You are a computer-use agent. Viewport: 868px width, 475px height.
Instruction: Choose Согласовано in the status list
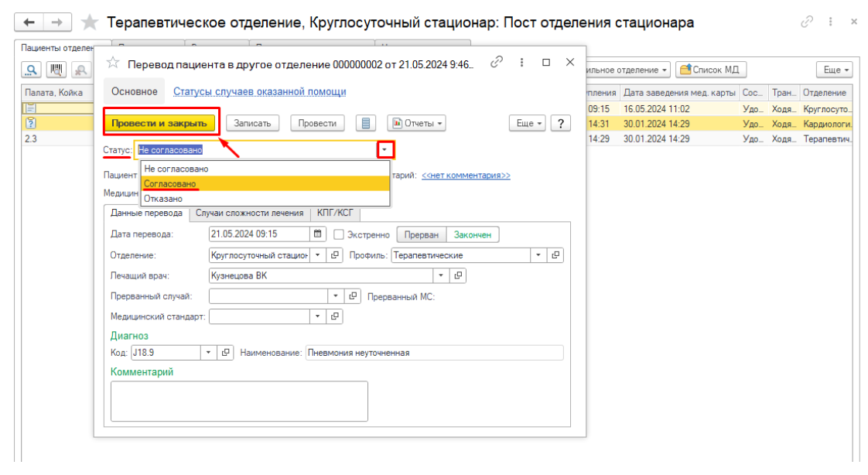[x=170, y=184]
